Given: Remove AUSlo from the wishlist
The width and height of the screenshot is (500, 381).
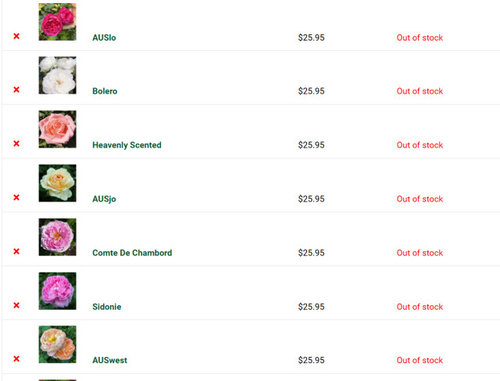Looking at the screenshot, I should pos(16,36).
